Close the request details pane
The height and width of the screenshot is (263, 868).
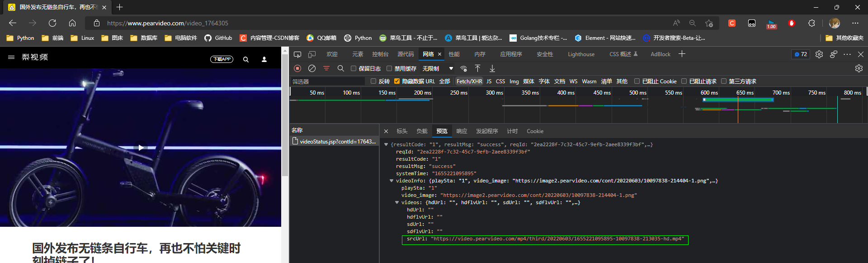[386, 131]
